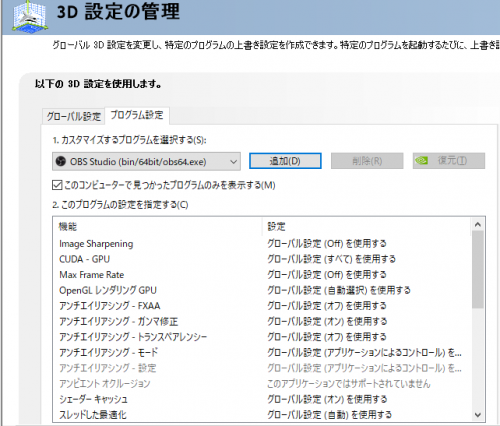Click the Image Sharpening setting value (Off)
500x426 pixels.
pos(327,244)
